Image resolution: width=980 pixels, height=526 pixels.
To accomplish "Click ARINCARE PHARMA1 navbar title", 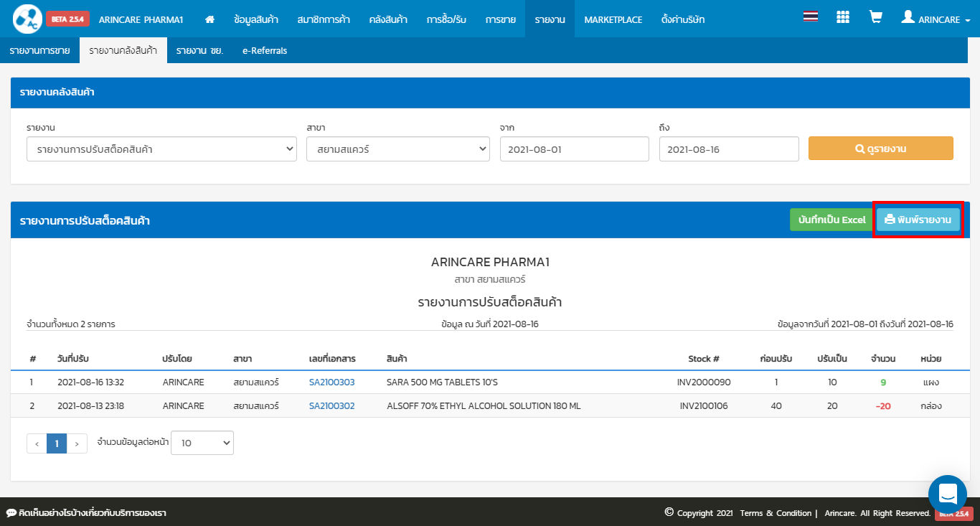I will point(141,19).
